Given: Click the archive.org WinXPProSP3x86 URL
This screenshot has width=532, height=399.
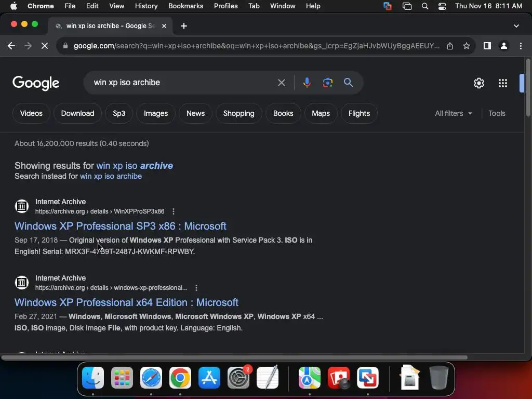Looking at the screenshot, I should click(100, 211).
